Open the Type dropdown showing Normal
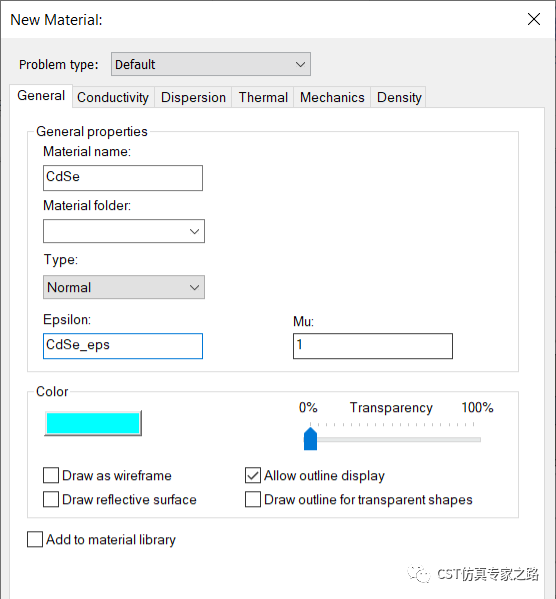556x599 pixels. 124,287
